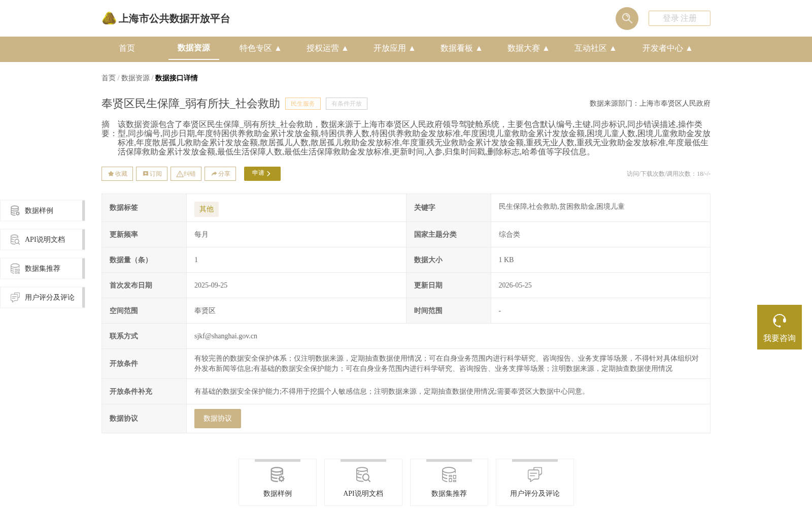The image size is (812, 508).
Task: Click the 访问/下载次数/调用次数 counter
Action: tap(668, 174)
